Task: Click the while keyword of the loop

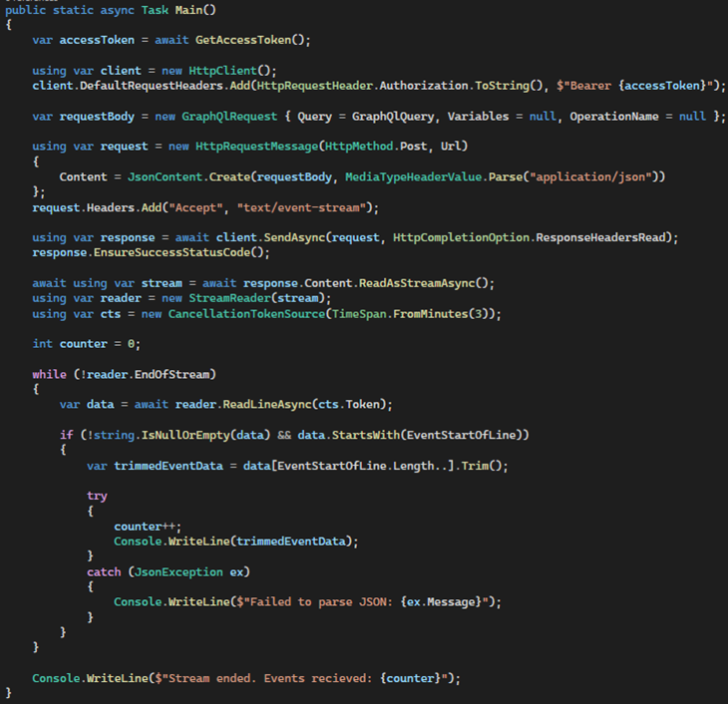Action: point(50,374)
